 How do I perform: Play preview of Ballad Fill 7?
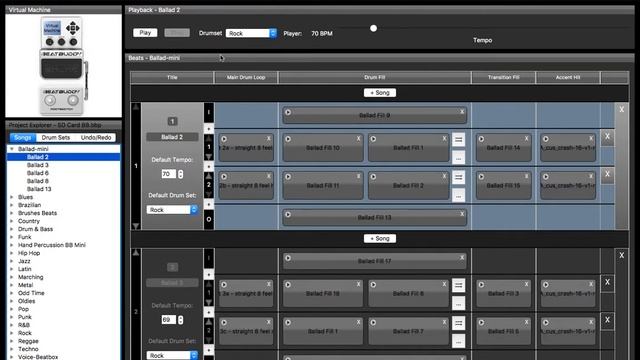[373, 322]
